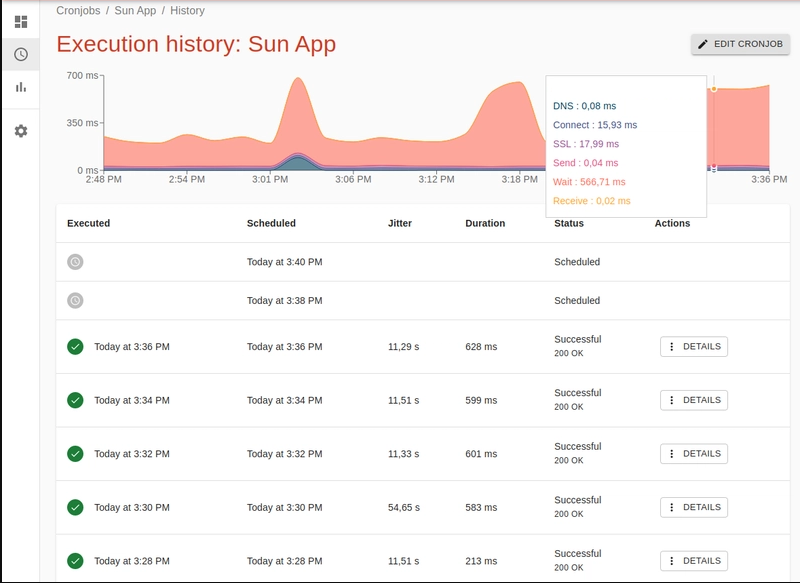Click the Executed column header
Screen dimensions: 800x583
(88, 223)
